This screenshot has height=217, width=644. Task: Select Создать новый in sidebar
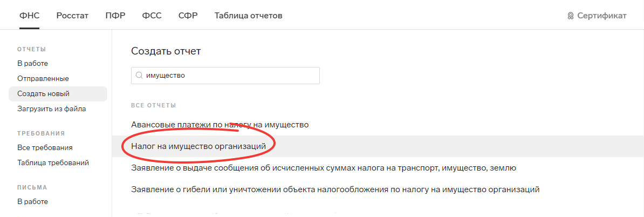58,94
